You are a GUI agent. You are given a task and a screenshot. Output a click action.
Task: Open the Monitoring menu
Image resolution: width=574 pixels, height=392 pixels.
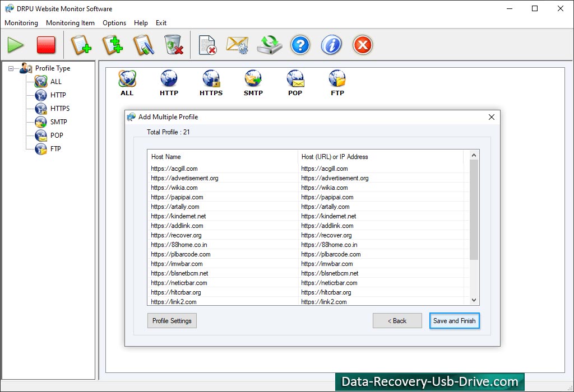pos(21,22)
